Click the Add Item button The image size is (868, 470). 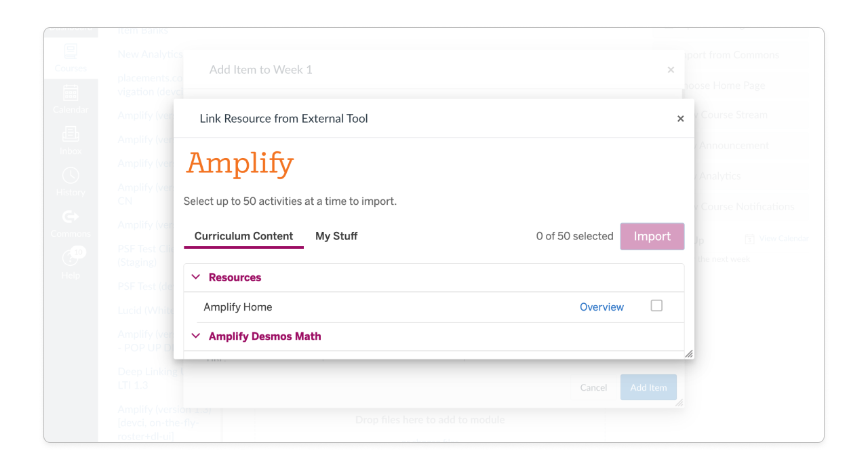click(x=648, y=387)
